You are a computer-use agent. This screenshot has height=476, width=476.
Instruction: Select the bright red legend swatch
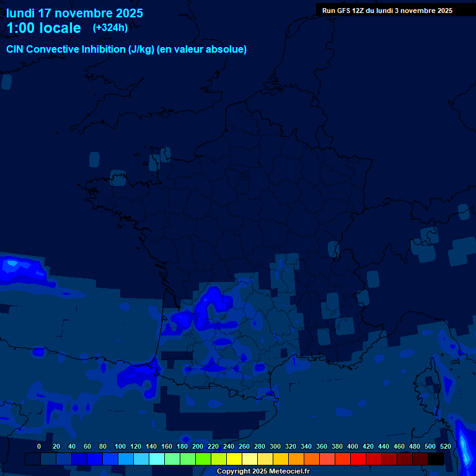coord(358,459)
